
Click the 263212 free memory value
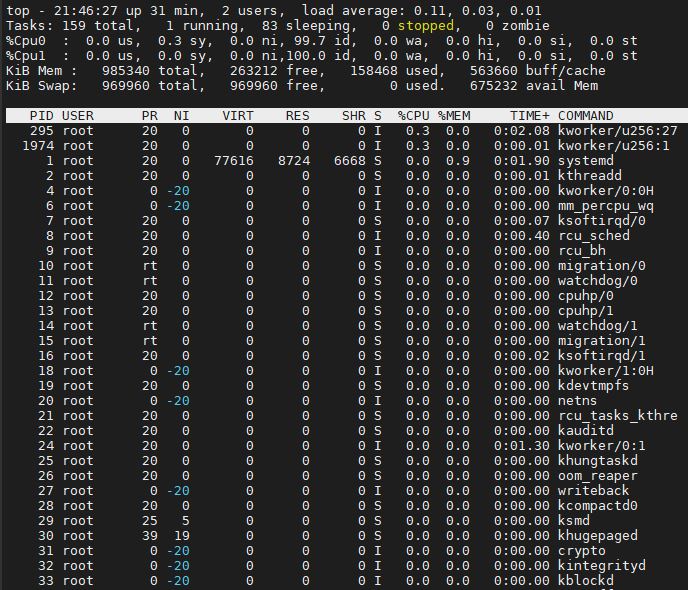pos(254,71)
